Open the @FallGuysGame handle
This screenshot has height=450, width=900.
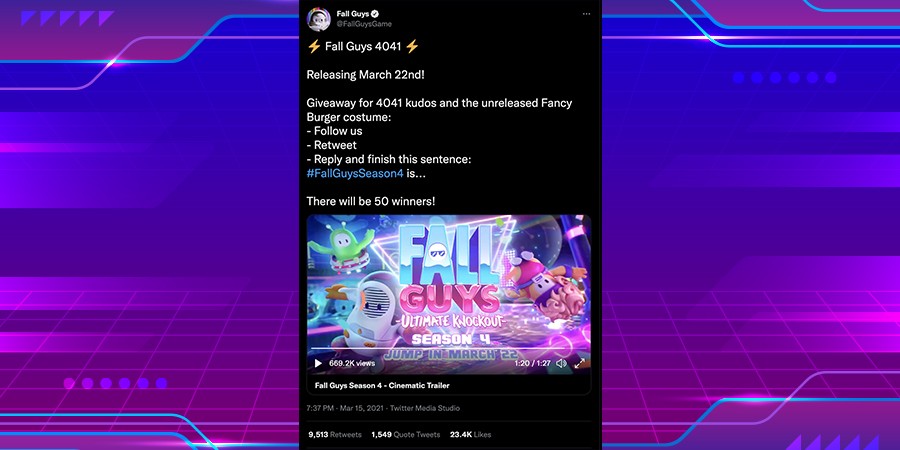point(364,24)
